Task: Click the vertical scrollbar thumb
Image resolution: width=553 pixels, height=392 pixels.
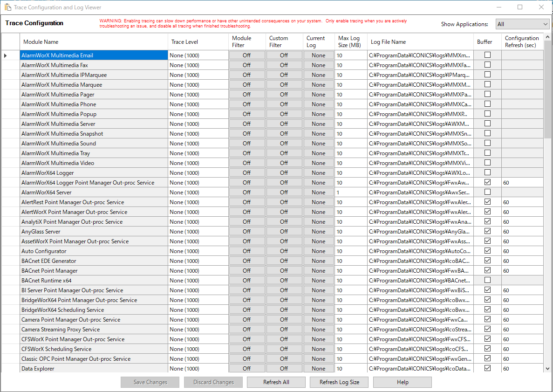Action: click(x=547, y=89)
